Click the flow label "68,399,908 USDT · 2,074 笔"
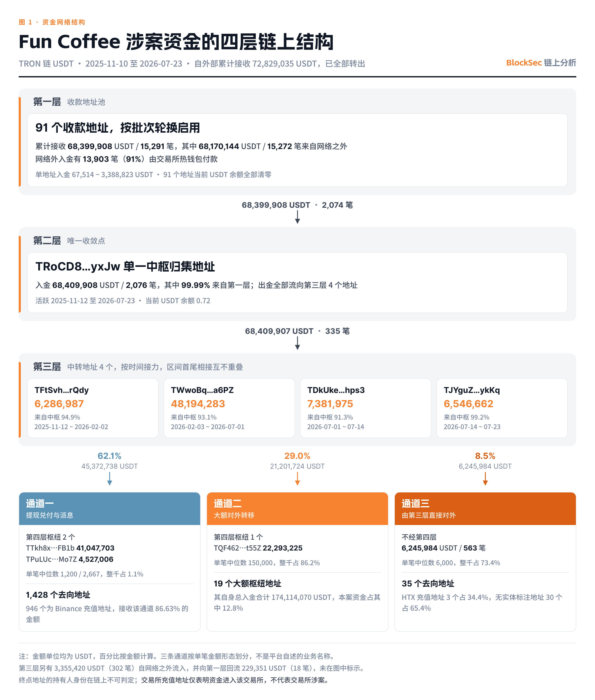The width and height of the screenshot is (595, 700). click(x=297, y=205)
